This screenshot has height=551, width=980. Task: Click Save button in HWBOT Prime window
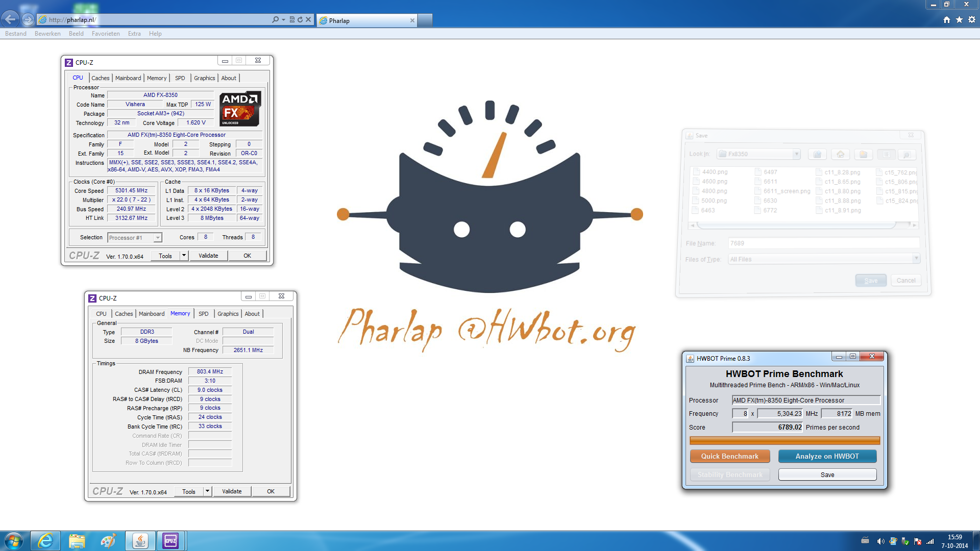click(x=827, y=475)
